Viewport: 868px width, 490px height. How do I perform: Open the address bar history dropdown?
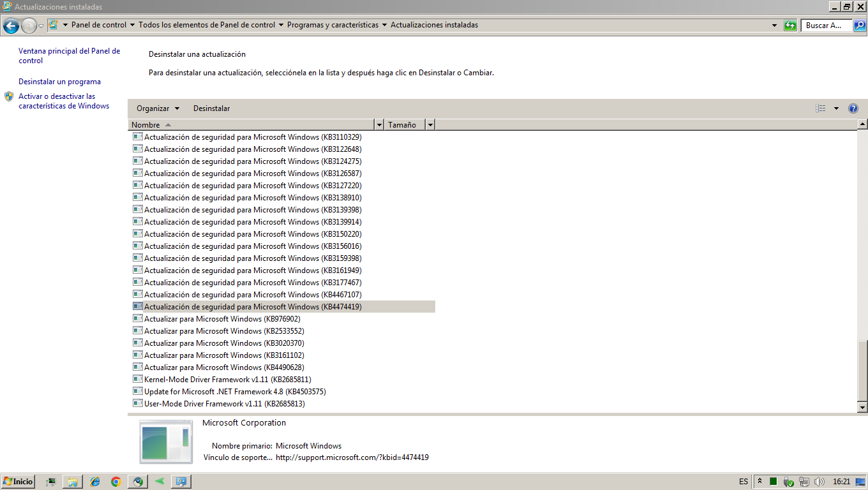click(x=775, y=26)
